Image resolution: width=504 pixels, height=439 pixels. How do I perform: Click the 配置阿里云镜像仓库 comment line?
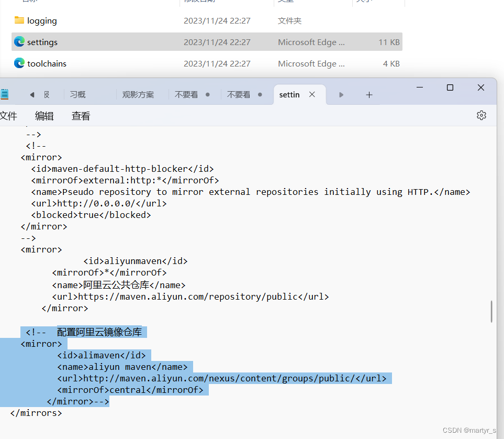pos(84,332)
